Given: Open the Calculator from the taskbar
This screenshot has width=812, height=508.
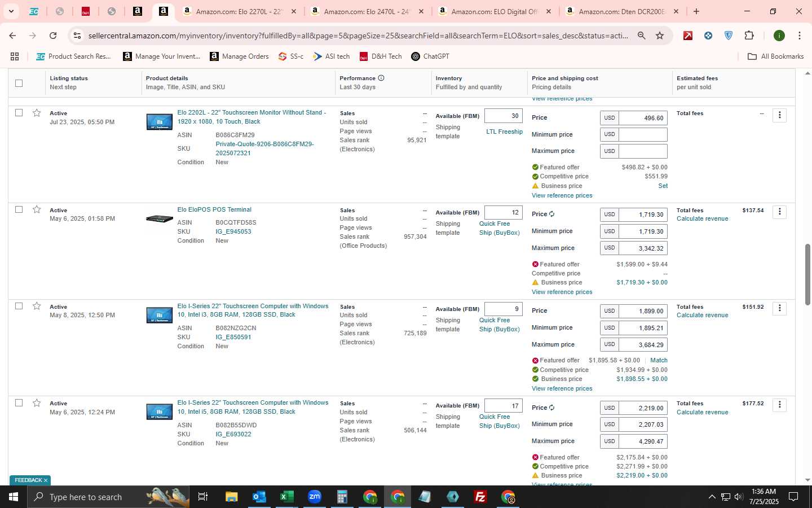Looking at the screenshot, I should (x=342, y=497).
